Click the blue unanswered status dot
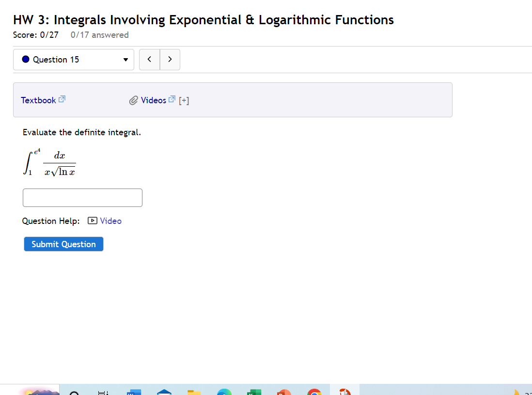 coord(26,59)
